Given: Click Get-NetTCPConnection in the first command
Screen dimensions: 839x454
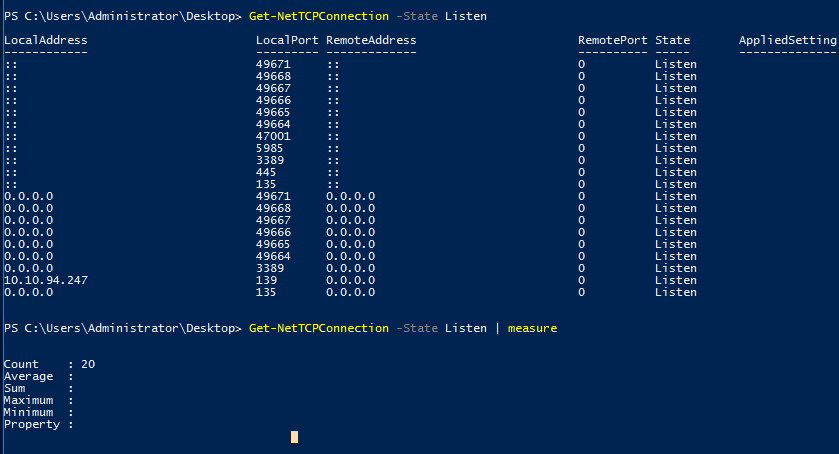Looking at the screenshot, I should point(318,16).
